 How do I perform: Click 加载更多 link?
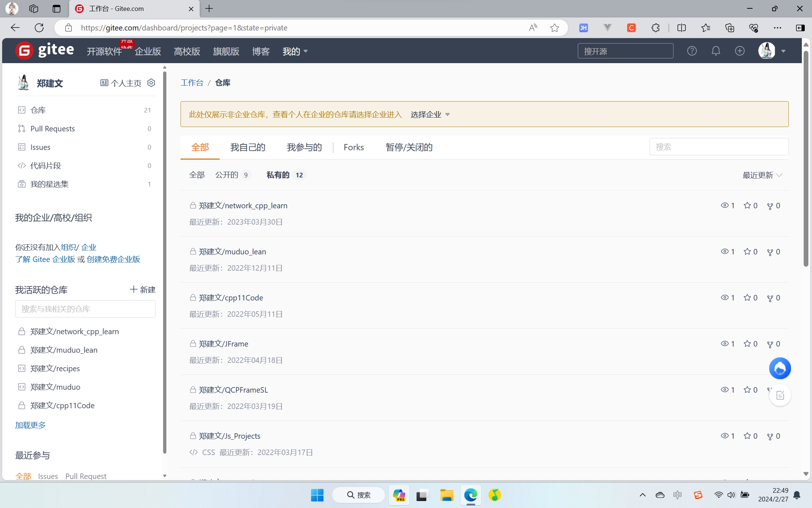tap(30, 425)
